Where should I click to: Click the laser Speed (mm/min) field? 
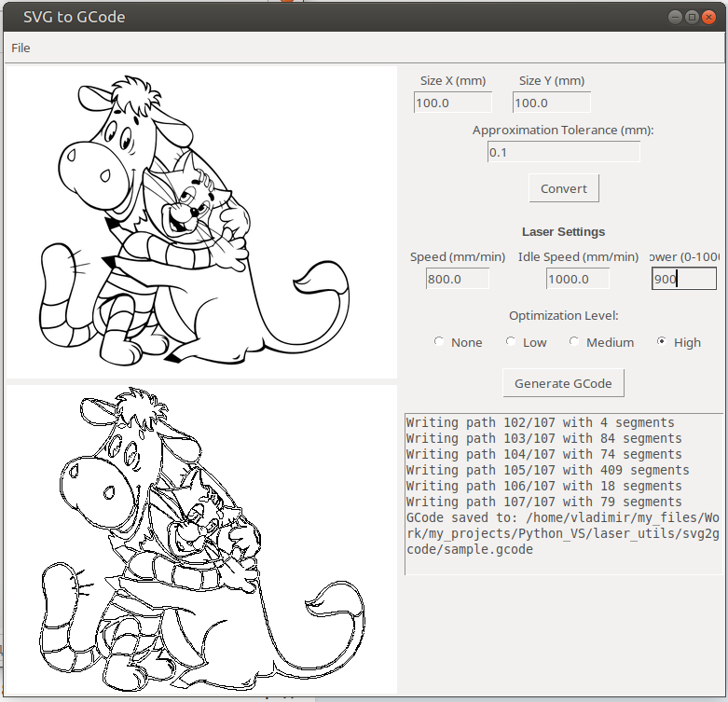click(x=457, y=279)
